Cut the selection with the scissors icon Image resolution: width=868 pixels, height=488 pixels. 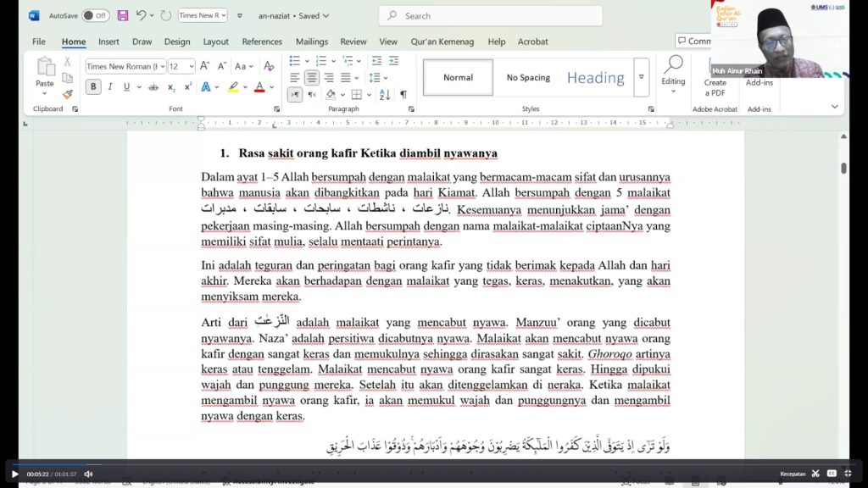68,61
